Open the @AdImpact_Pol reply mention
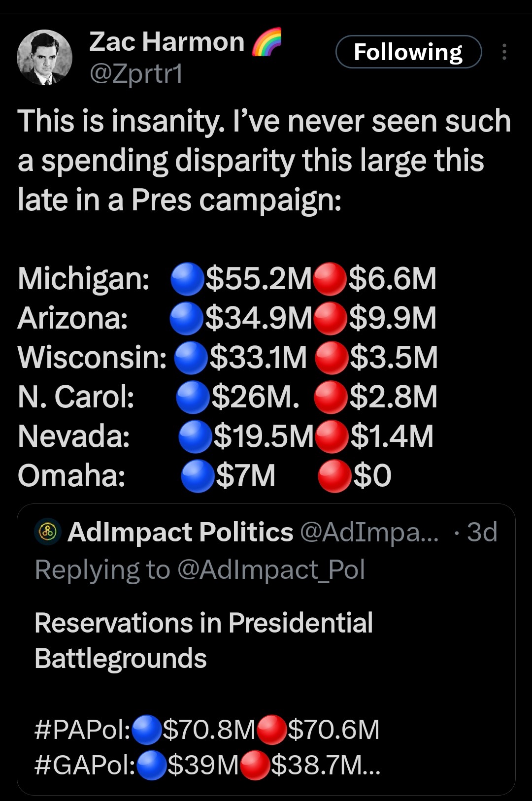The height and width of the screenshot is (801, 532). (271, 570)
